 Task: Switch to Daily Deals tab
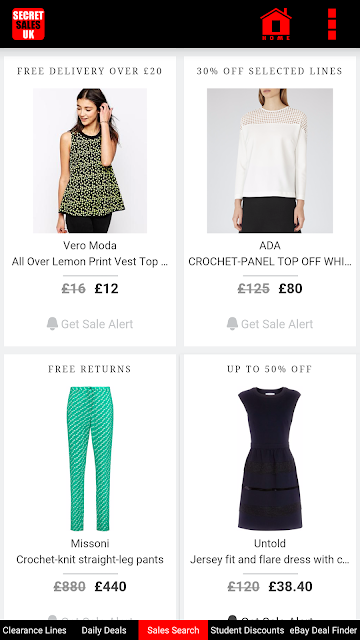pyautogui.click(x=104, y=630)
